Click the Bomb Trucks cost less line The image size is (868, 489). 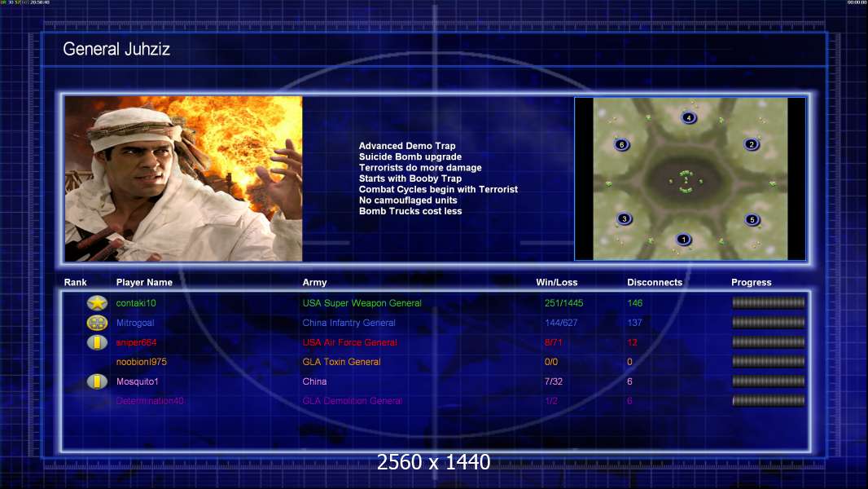click(x=410, y=211)
